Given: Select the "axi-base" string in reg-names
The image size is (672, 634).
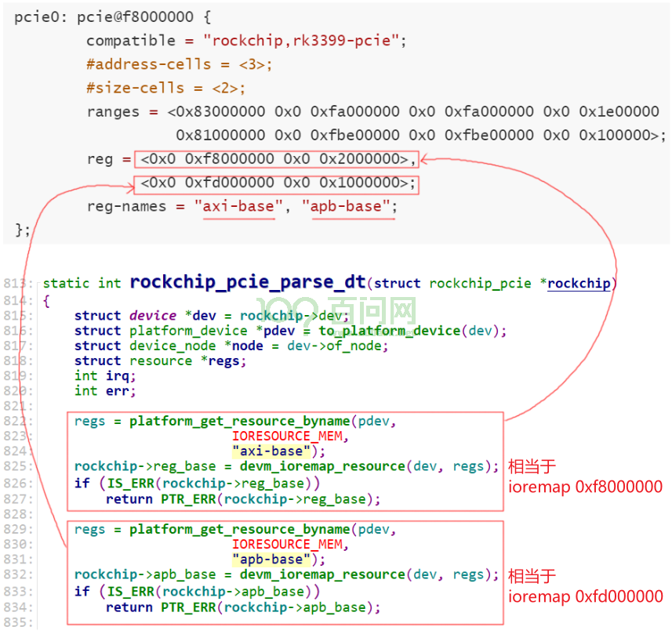Looking at the screenshot, I should (x=238, y=206).
